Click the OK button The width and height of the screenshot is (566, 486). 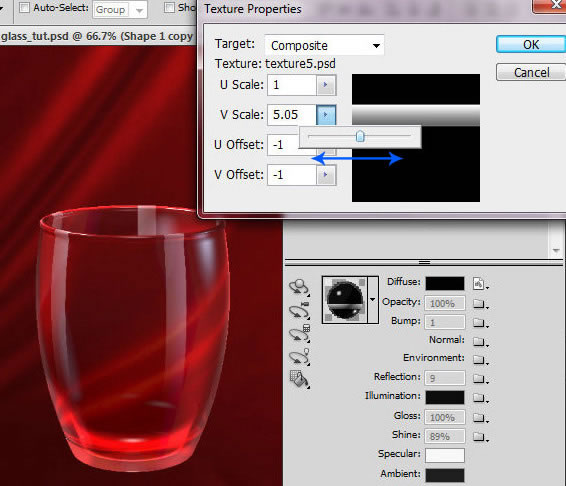[x=531, y=45]
